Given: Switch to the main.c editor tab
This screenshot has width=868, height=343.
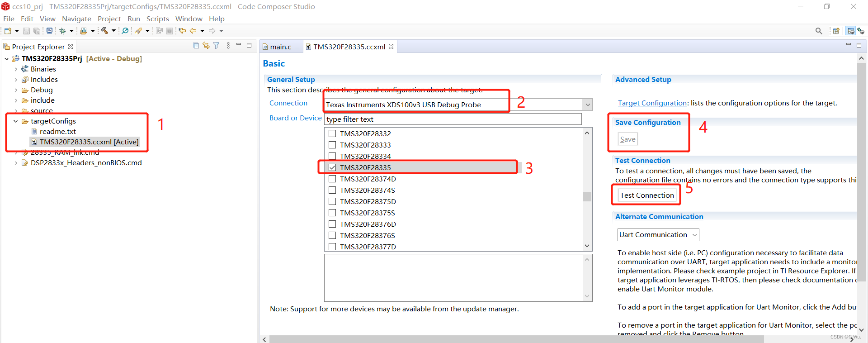Looking at the screenshot, I should coord(280,47).
